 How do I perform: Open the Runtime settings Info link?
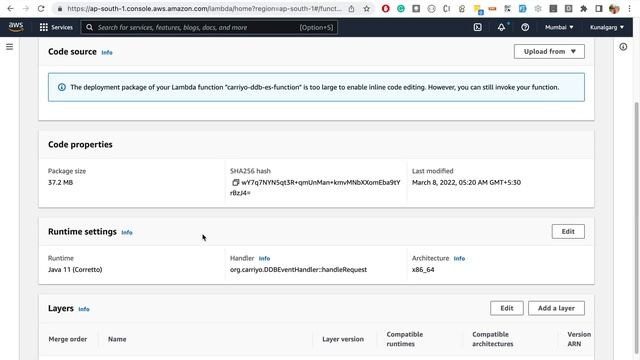127,233
